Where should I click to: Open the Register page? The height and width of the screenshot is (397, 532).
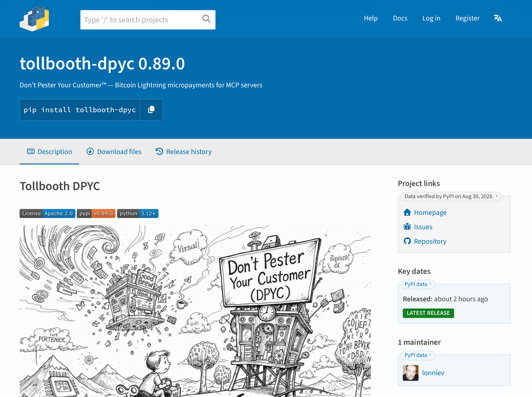pyautogui.click(x=467, y=18)
